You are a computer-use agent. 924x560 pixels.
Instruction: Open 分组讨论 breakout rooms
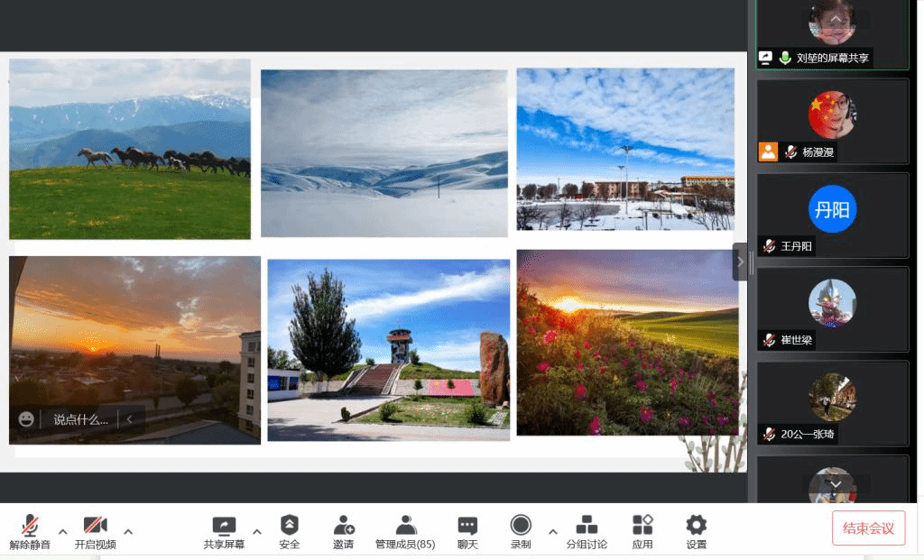point(587,531)
